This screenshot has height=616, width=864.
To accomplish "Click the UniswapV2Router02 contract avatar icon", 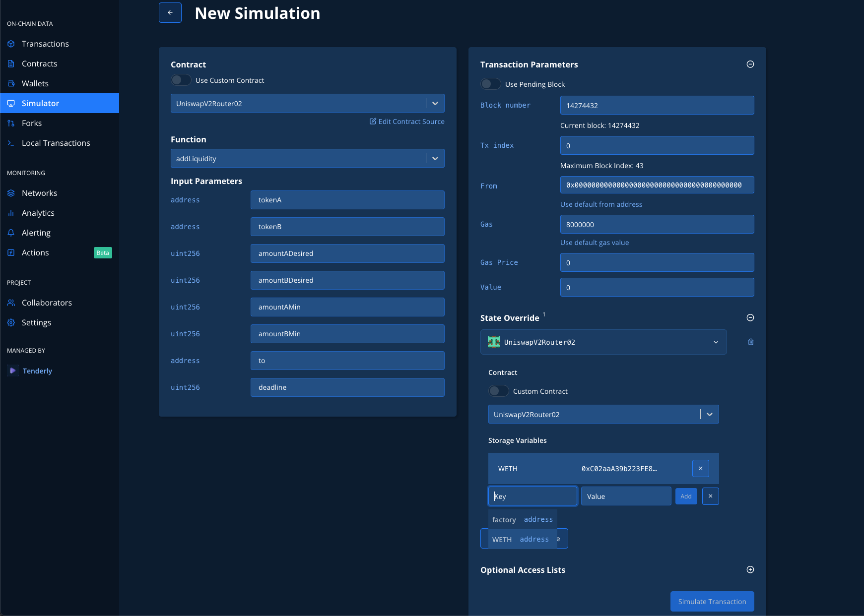I will 494,342.
